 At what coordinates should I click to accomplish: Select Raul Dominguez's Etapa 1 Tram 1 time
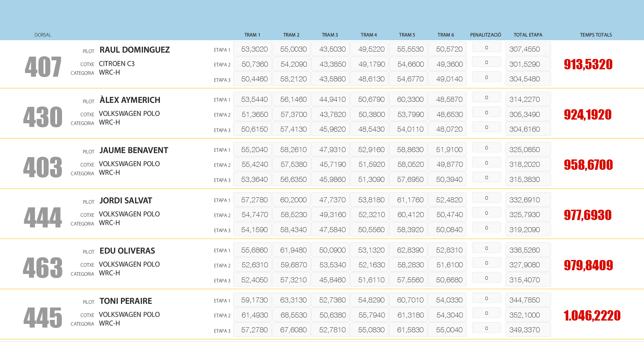(x=254, y=49)
